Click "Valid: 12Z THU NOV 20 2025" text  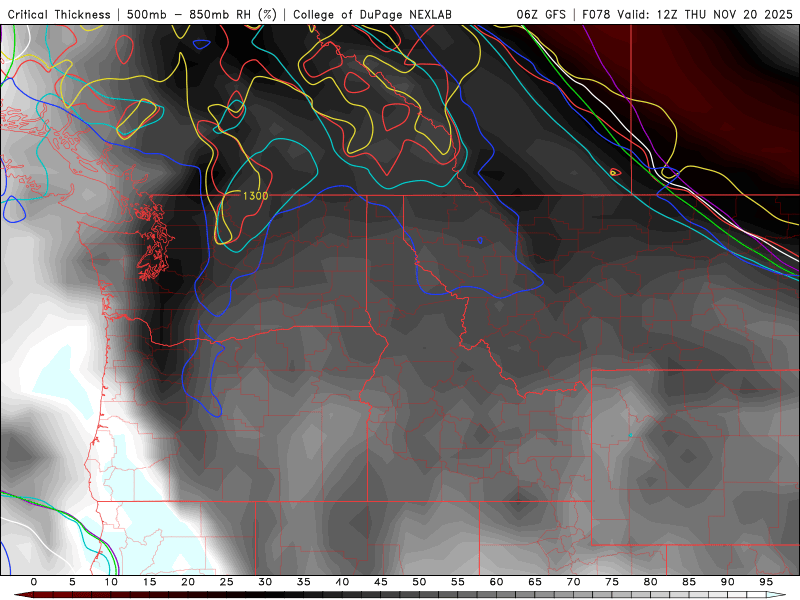coord(705,14)
